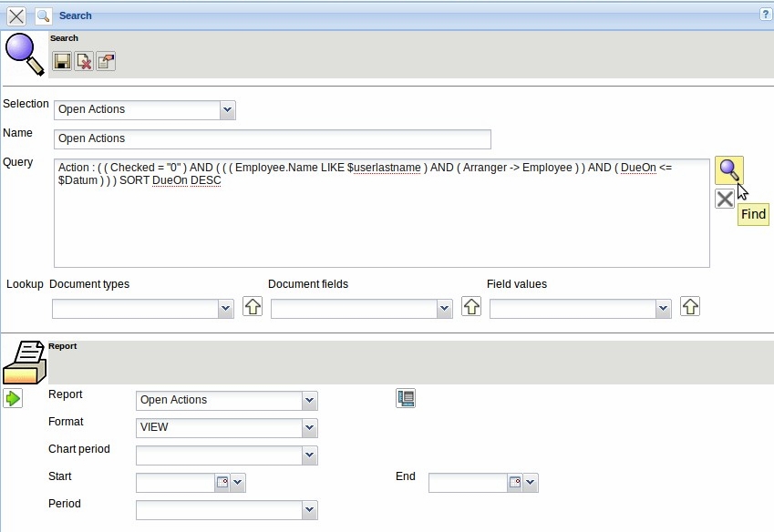Open the Period dropdown

(x=308, y=510)
